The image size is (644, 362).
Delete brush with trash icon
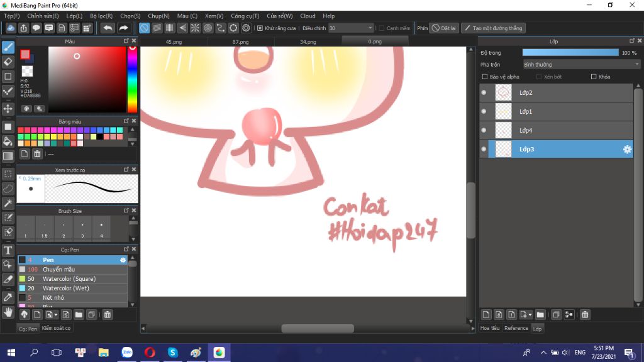107,314
